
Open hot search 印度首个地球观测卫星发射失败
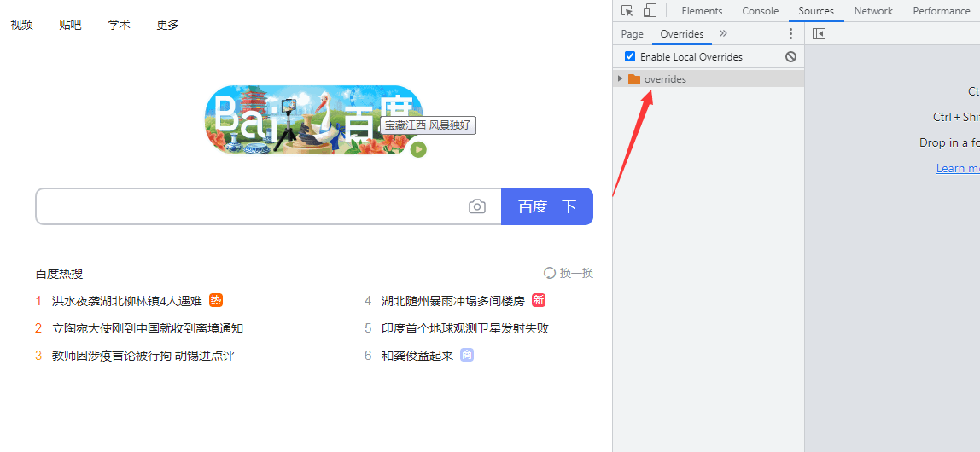(x=465, y=328)
